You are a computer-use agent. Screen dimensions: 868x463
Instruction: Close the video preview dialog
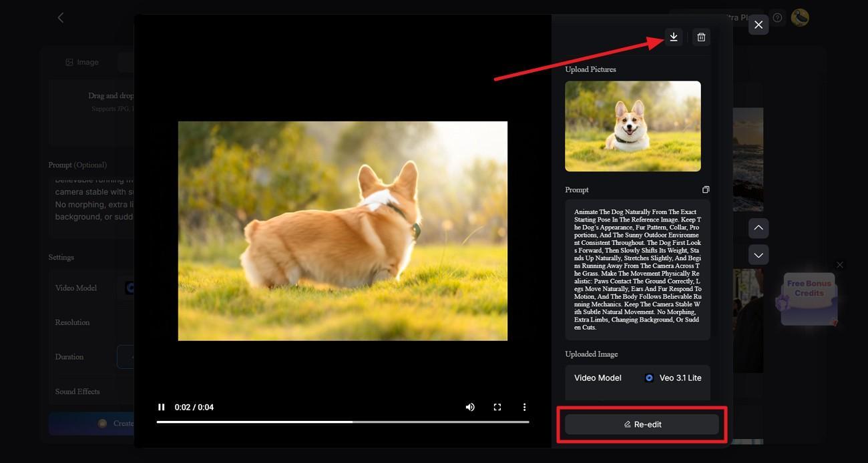[758, 25]
